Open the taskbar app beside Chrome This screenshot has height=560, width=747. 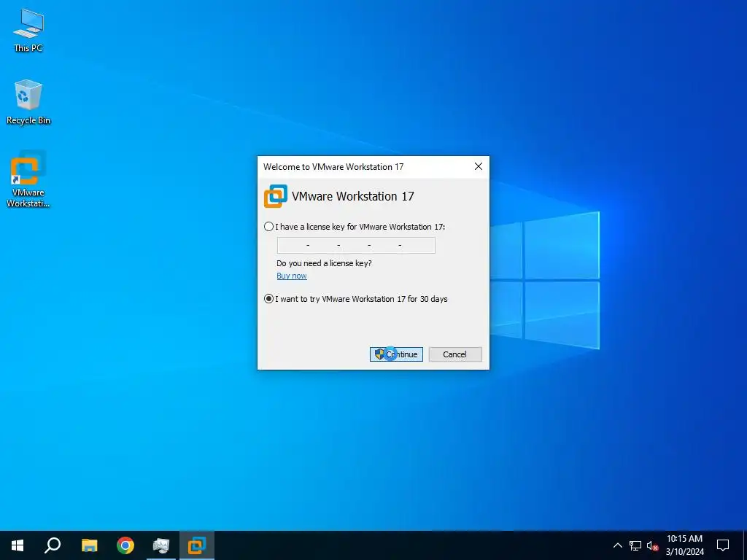point(161,545)
